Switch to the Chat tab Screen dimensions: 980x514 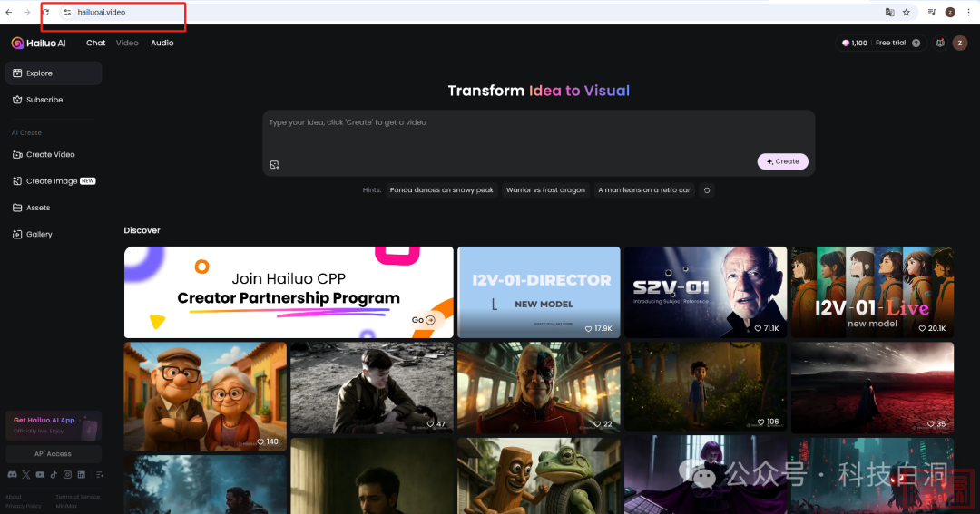point(96,43)
